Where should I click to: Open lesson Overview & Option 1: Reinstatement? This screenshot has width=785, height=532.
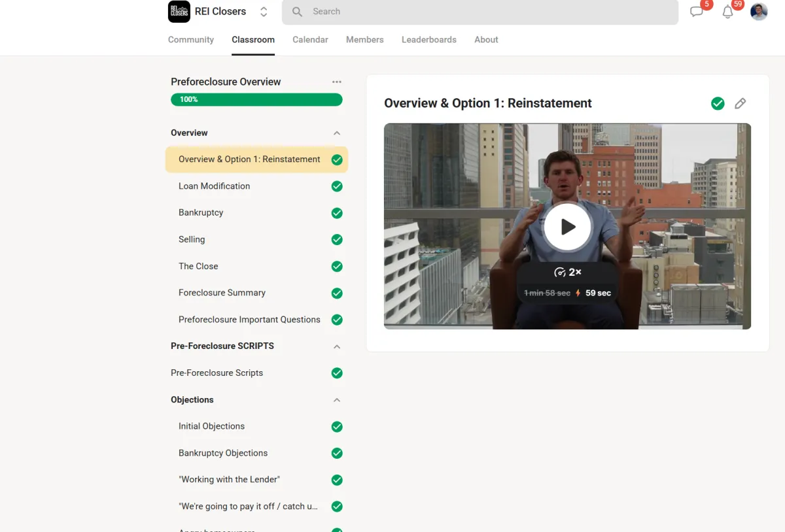[x=249, y=159]
